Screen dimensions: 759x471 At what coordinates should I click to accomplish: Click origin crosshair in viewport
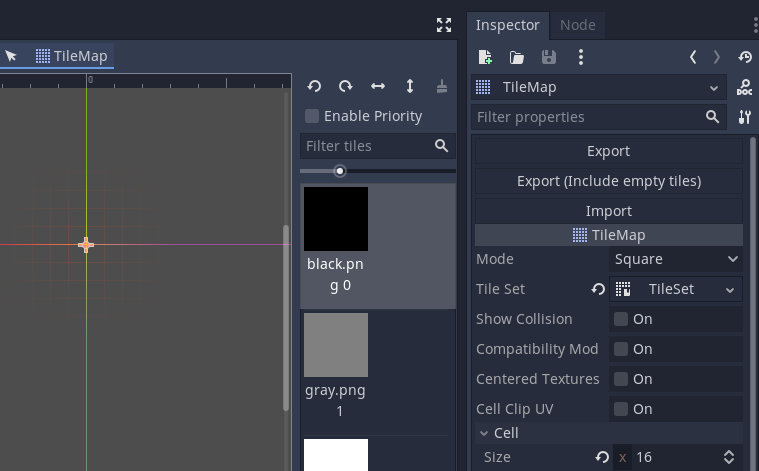pyautogui.click(x=86, y=245)
